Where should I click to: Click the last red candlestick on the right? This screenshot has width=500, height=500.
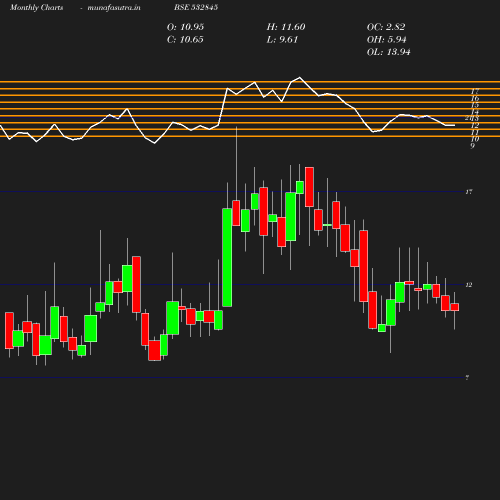[x=455, y=307]
